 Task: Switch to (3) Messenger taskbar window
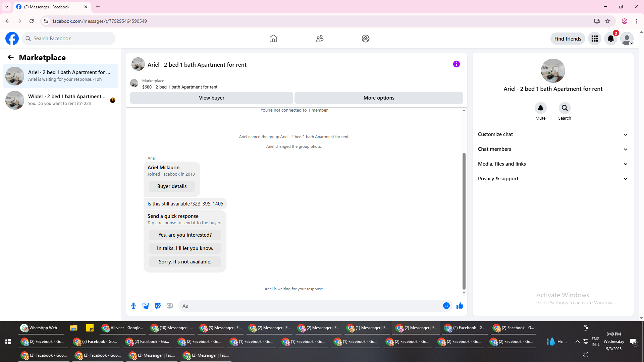click(x=221, y=328)
